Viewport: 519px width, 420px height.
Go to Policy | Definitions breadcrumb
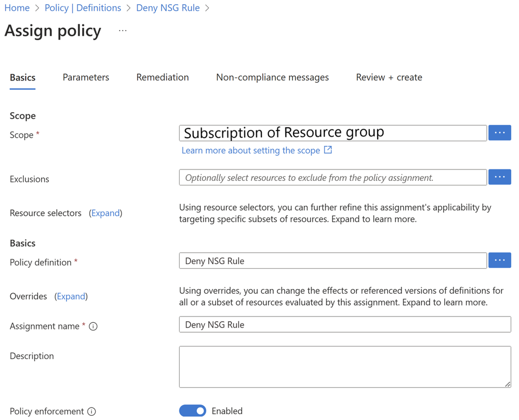click(83, 8)
